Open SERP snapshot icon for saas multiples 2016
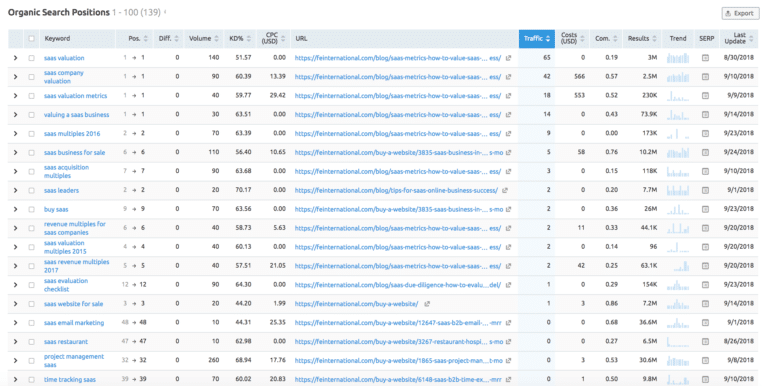Image resolution: width=768 pixels, height=386 pixels. (705, 133)
